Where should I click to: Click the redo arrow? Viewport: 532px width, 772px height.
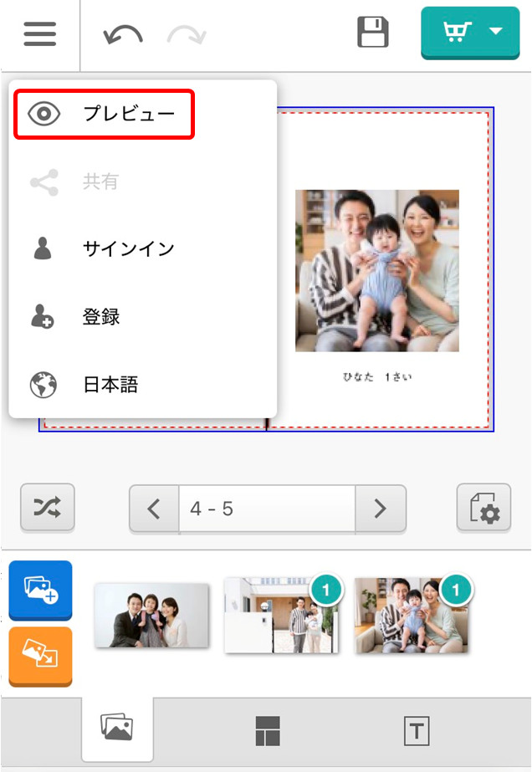[186, 35]
